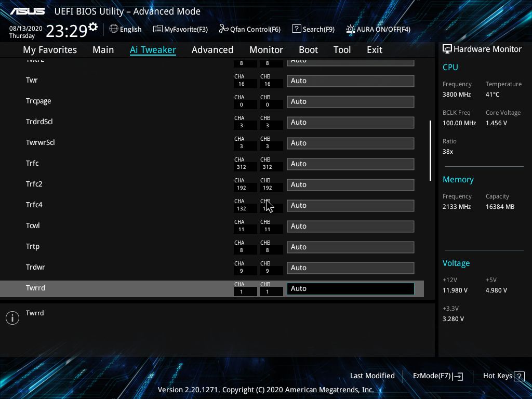Switch to the Main tab
Viewport: 532px width, 399px height.
pos(103,50)
